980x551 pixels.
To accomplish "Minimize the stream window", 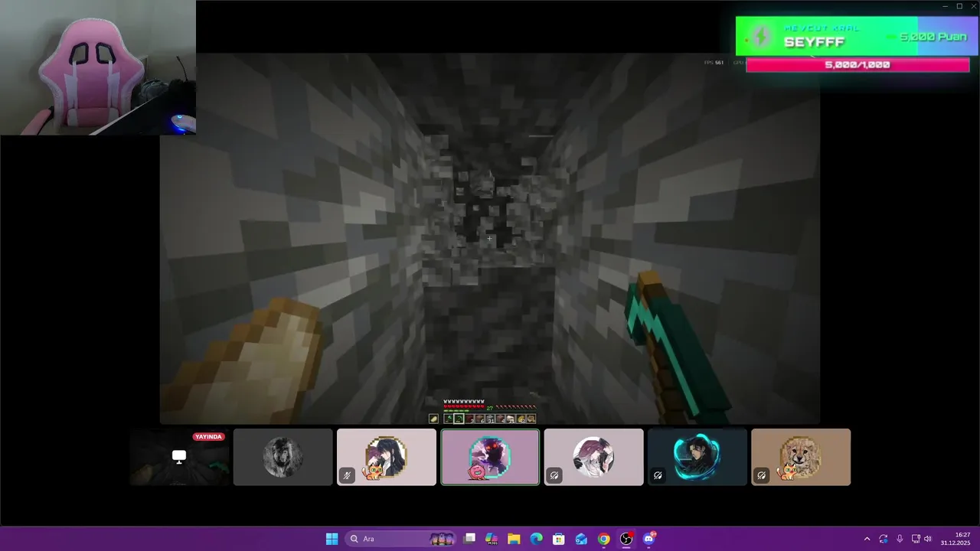I will pyautogui.click(x=945, y=6).
